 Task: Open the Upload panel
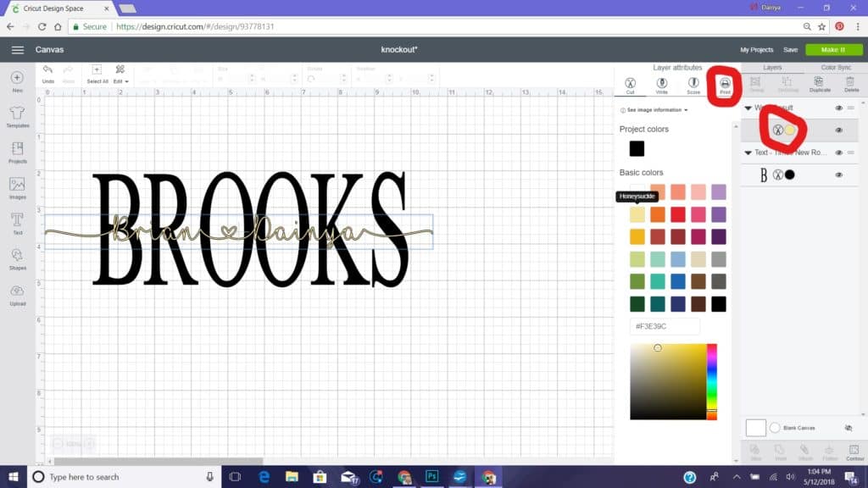tap(17, 295)
